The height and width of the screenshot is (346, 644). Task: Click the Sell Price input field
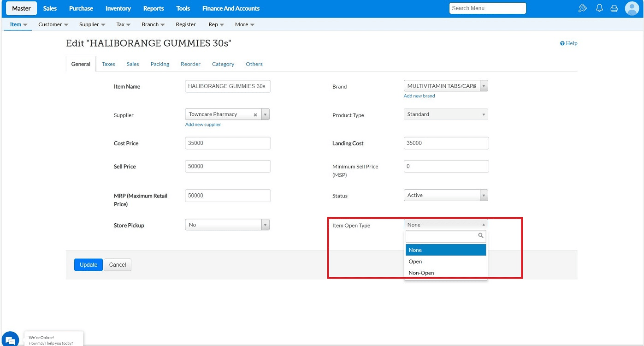point(228,167)
